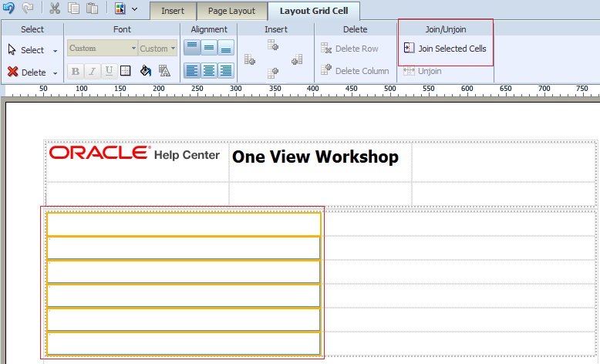Click Join Selected Cells
Image resolution: width=600 pixels, height=364 pixels.
pyautogui.click(x=445, y=49)
